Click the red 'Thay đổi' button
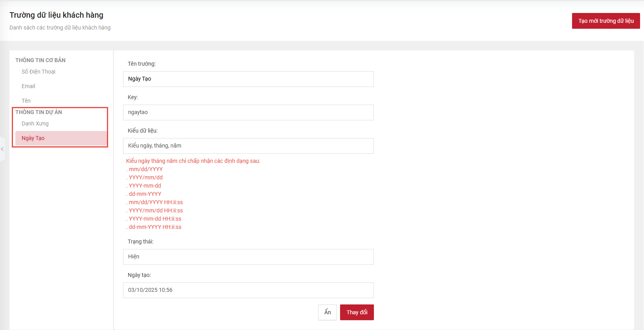 pos(357,312)
